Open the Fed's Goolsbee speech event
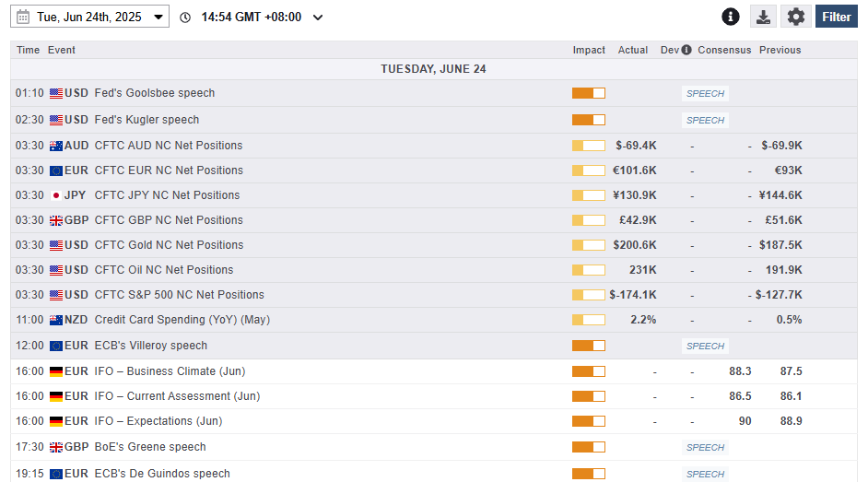Screen dimensions: 868x482 click(x=155, y=93)
